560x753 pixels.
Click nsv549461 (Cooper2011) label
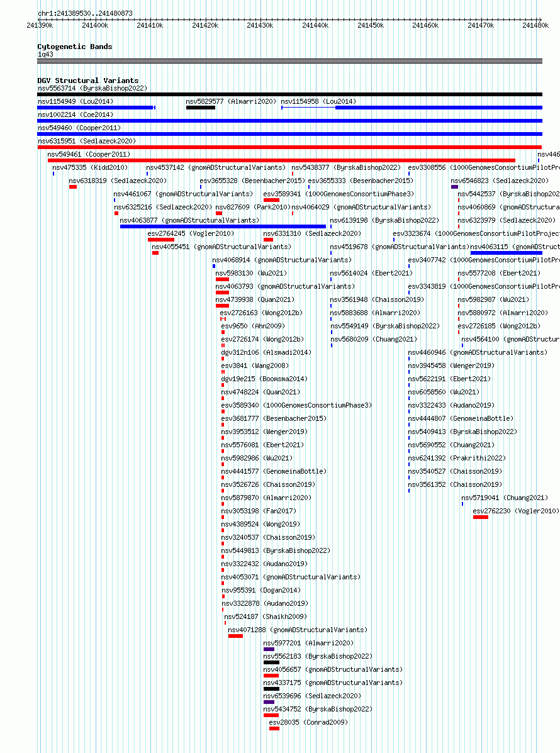coord(88,154)
